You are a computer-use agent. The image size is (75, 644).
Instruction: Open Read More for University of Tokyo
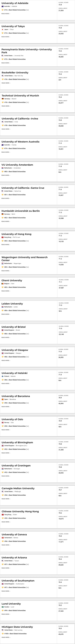(x=6, y=37)
